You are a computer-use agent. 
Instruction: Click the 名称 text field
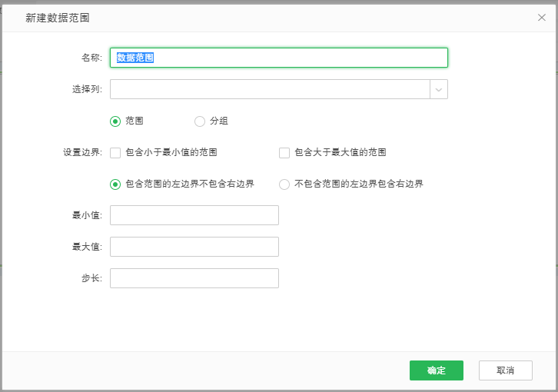[278, 58]
